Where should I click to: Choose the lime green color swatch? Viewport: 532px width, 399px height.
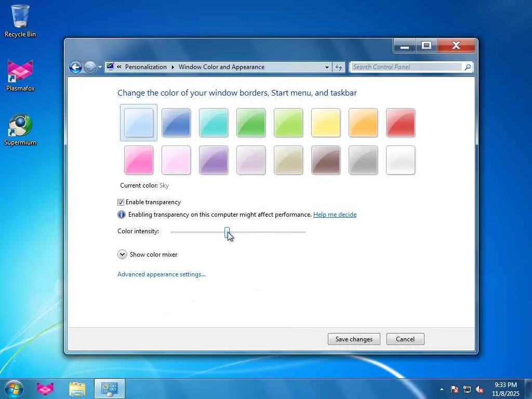pos(288,123)
